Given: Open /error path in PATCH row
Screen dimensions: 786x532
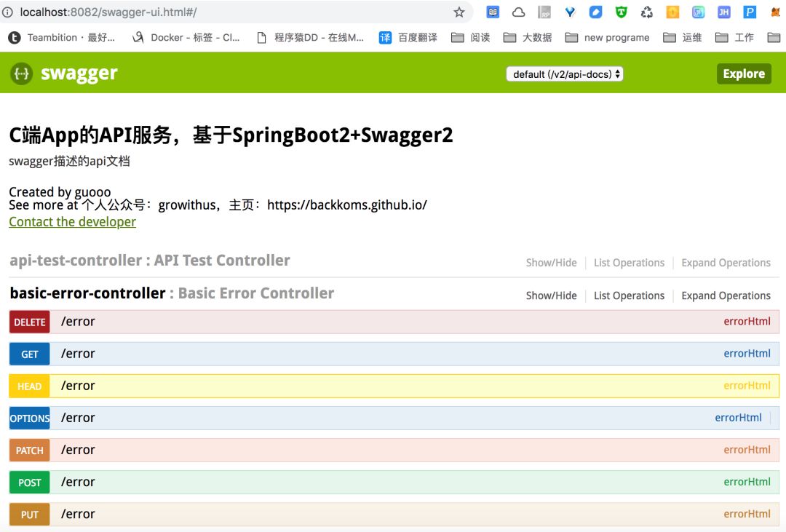Looking at the screenshot, I should tap(78, 450).
